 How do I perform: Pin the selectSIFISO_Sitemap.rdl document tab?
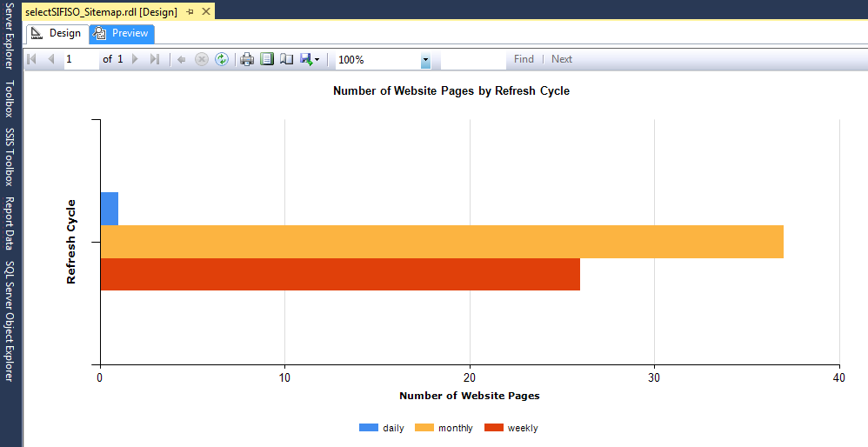pos(190,12)
